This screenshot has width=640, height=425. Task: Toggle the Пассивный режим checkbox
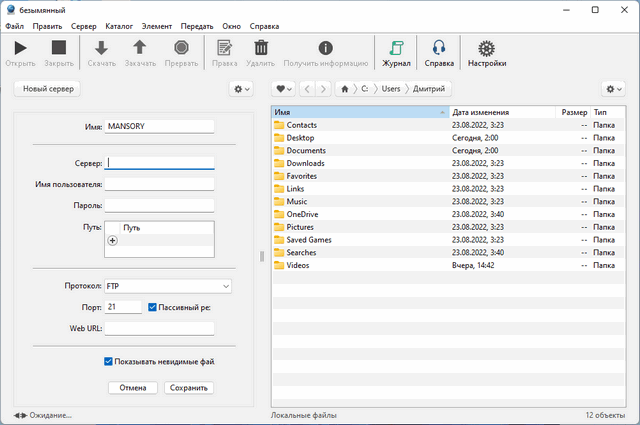(x=152, y=307)
